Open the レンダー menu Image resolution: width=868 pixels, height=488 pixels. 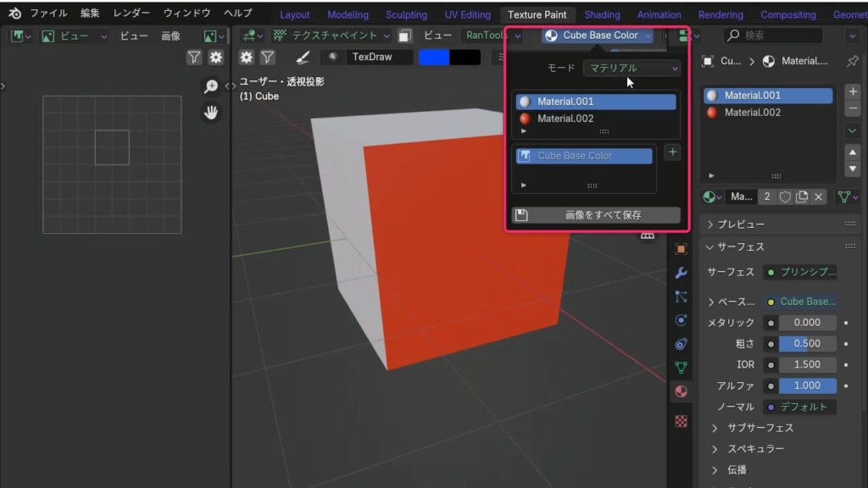131,14
